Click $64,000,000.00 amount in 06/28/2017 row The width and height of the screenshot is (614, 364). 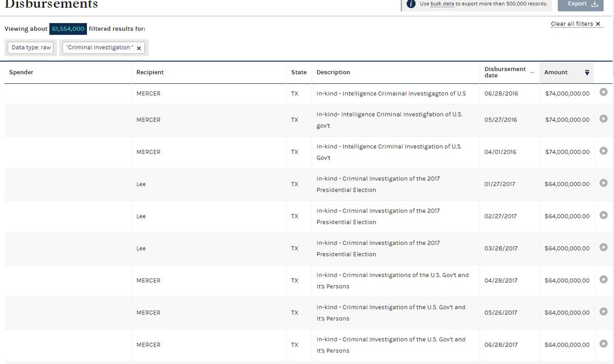point(567,346)
